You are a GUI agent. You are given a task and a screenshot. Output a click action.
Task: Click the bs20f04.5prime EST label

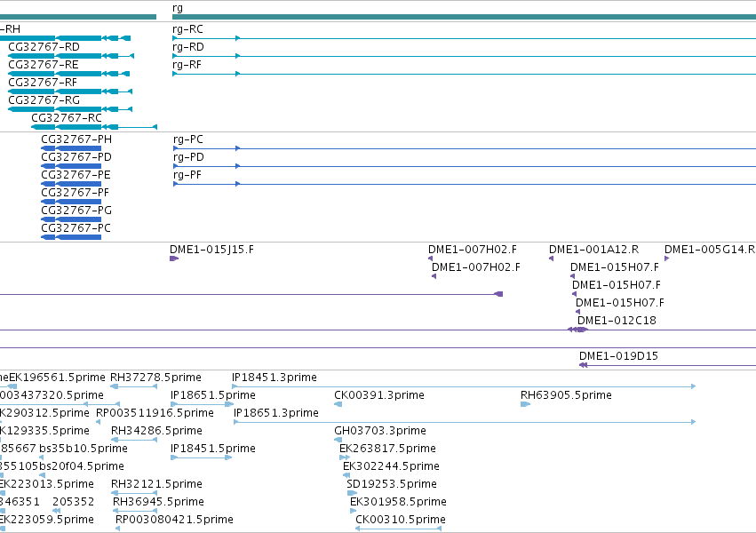[82, 466]
